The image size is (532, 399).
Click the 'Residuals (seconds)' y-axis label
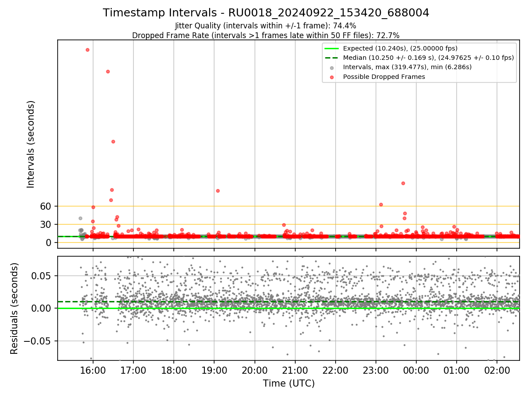tap(14, 308)
